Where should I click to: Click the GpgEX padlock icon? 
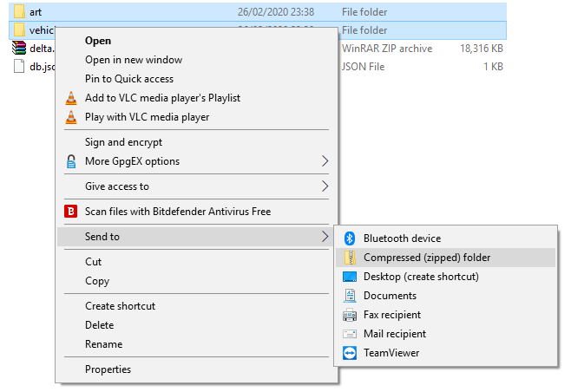(x=71, y=161)
